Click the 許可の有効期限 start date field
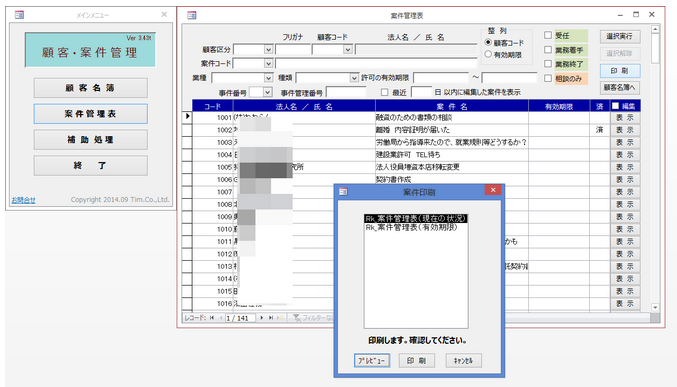This screenshot has height=387, width=677. pyautogui.click(x=441, y=78)
